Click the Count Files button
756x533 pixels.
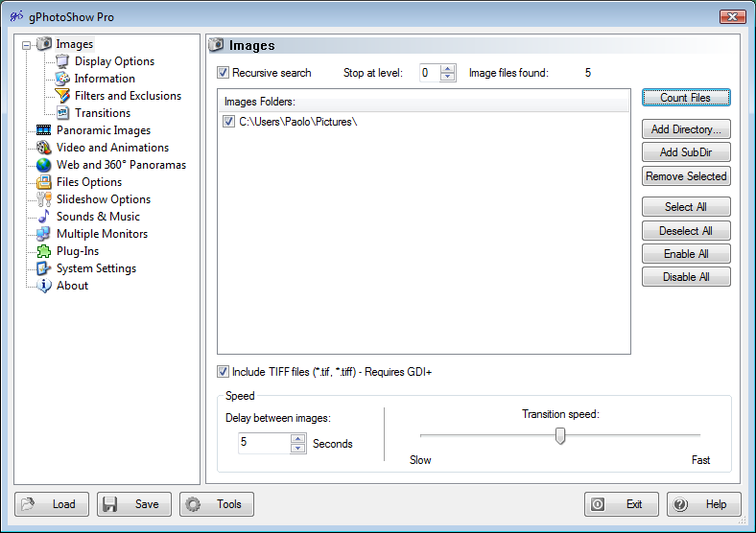point(686,98)
